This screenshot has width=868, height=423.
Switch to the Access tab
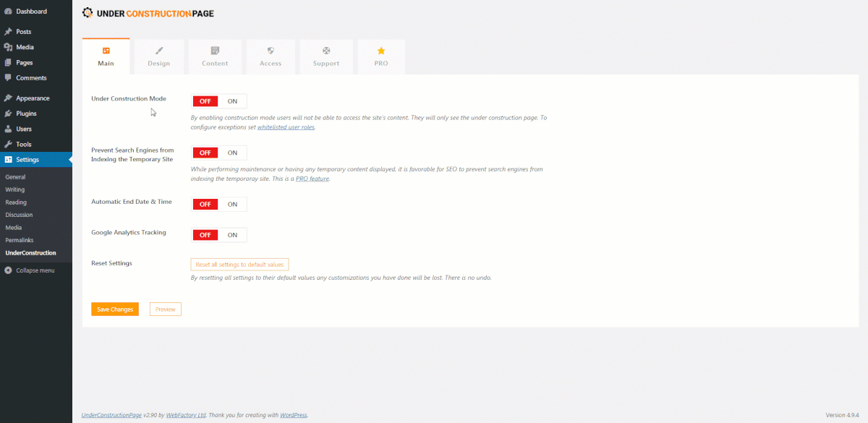pyautogui.click(x=271, y=57)
